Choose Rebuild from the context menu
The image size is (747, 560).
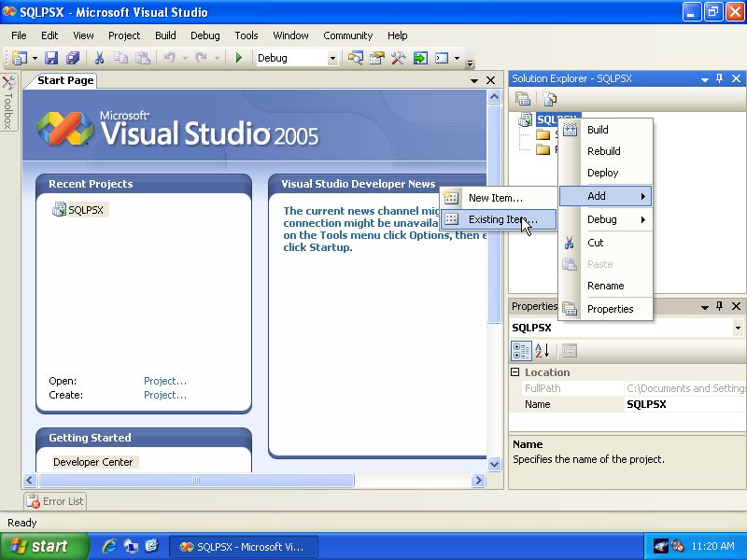[x=603, y=151]
